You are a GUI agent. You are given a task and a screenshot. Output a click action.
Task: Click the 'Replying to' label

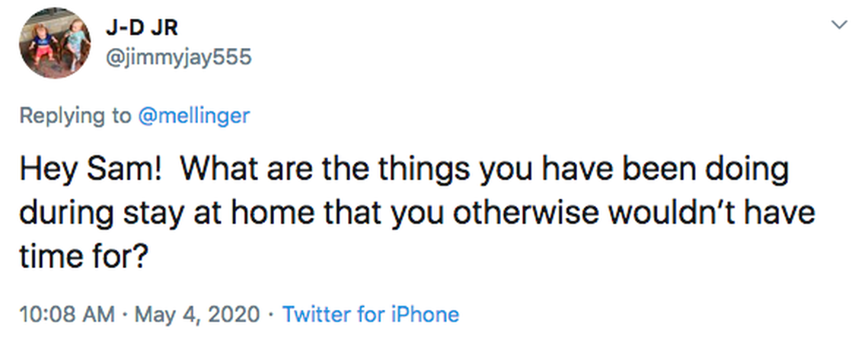pos(75,116)
